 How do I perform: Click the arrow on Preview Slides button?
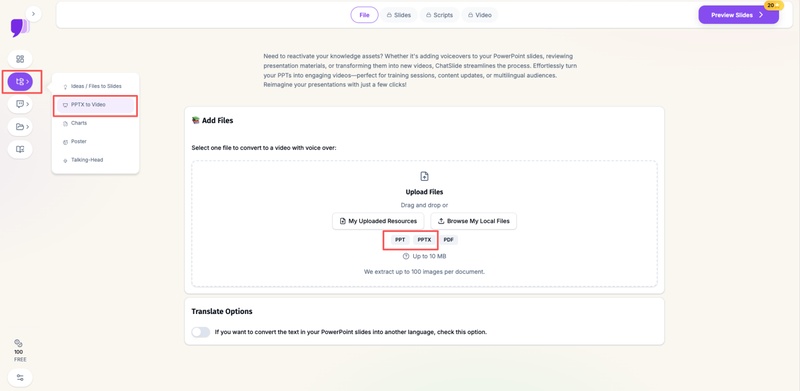tap(761, 15)
